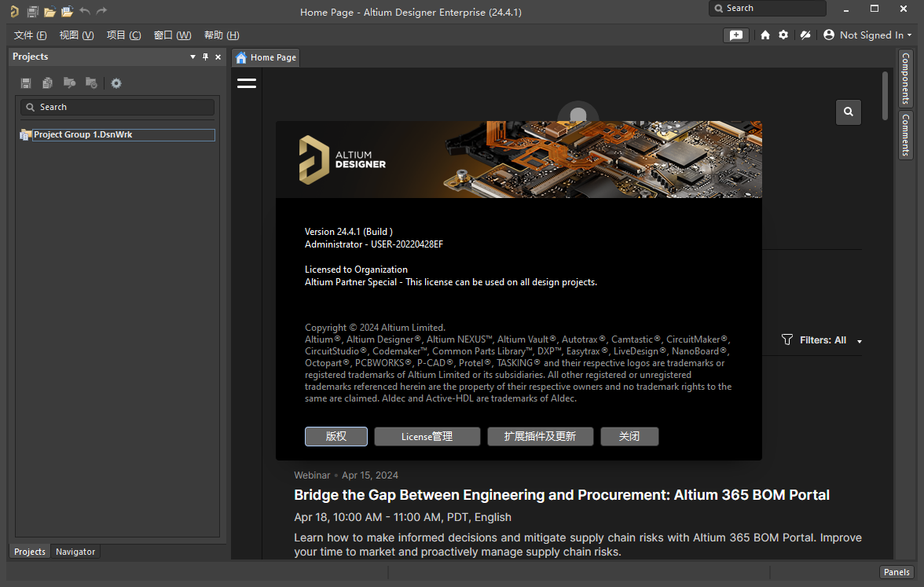Screen dimensions: 924x587
Task: Click the Administrator - USER-20220428EF text
Action: click(374, 244)
